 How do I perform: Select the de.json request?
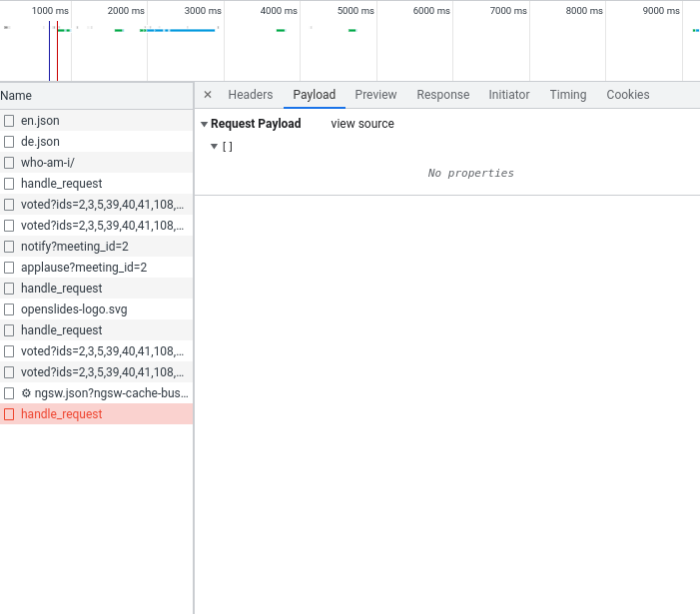pyautogui.click(x=97, y=142)
